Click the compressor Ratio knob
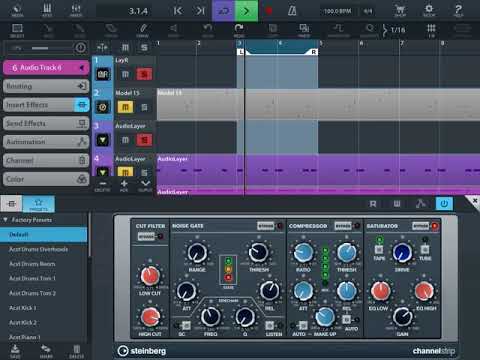Image resolution: width=480 pixels, height=360 pixels. point(303,253)
